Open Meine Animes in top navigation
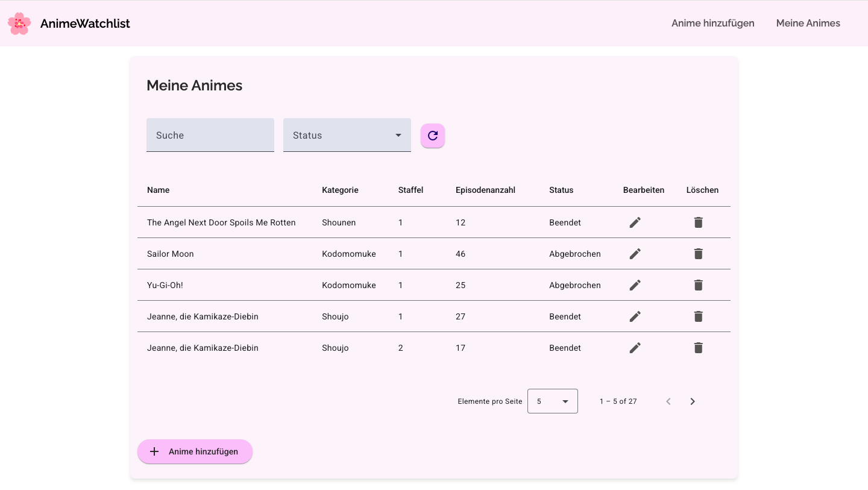This screenshot has width=868, height=490. 808,24
